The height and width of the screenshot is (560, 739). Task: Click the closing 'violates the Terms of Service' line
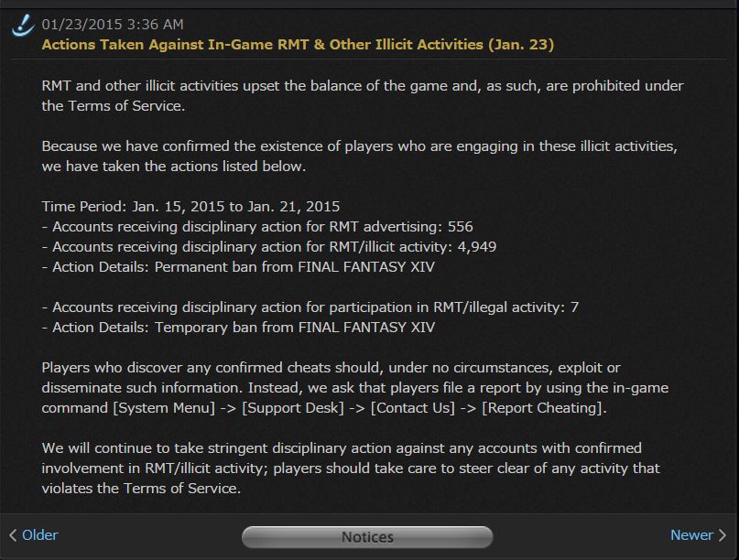[x=141, y=489]
